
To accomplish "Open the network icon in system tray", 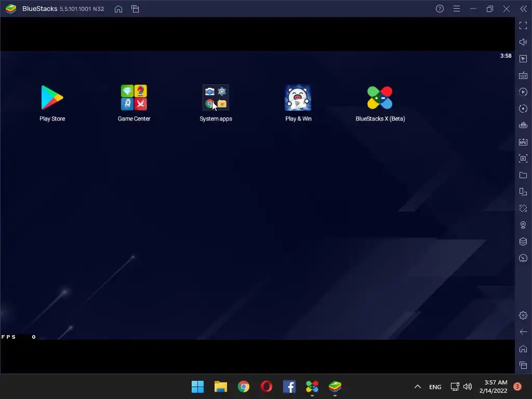I will 455,387.
